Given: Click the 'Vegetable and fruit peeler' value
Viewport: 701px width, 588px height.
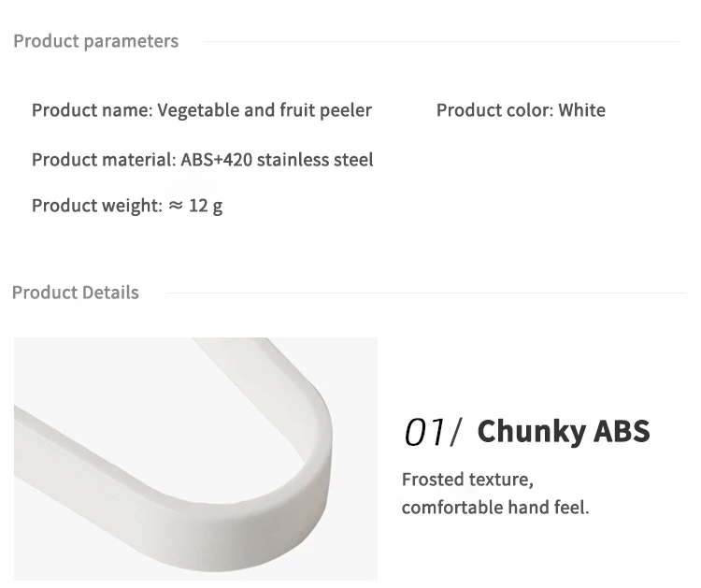Looking at the screenshot, I should [265, 110].
